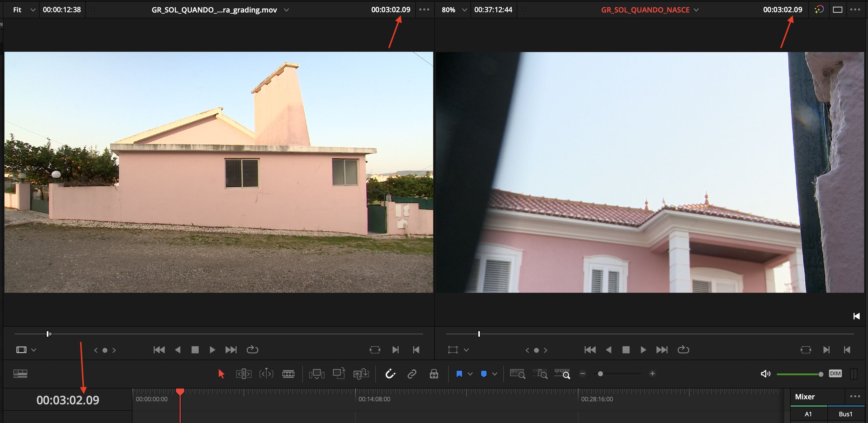Click Match Frame in timeline viewer

806,350
